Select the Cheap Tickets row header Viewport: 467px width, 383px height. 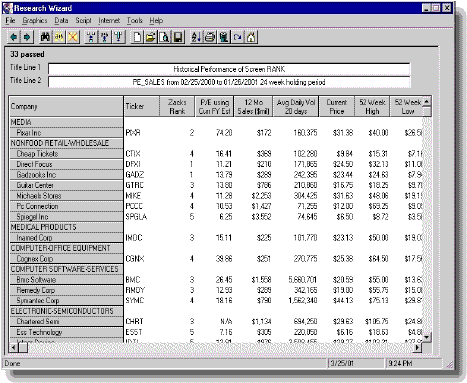[66, 154]
